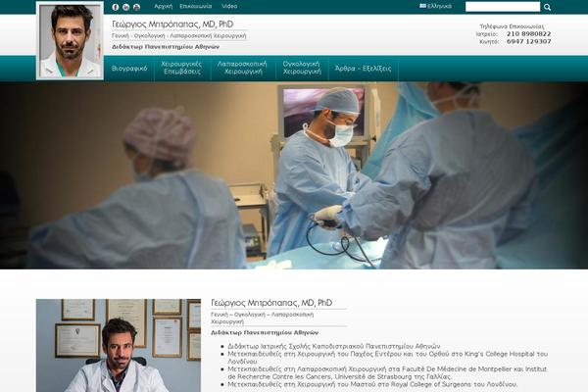Click mobile phone number 6947 129307
The image size is (588, 392).
click(529, 41)
